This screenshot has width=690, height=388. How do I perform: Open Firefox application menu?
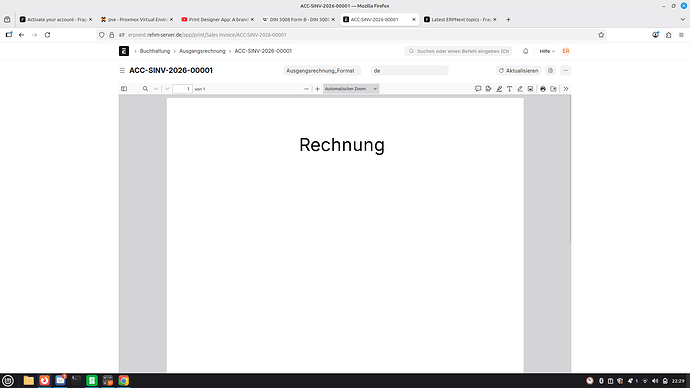[681, 35]
